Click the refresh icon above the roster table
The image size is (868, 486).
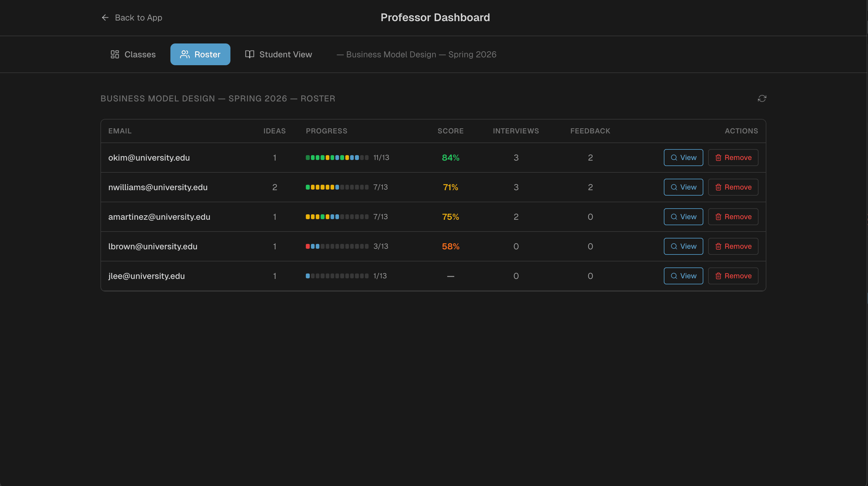click(762, 98)
